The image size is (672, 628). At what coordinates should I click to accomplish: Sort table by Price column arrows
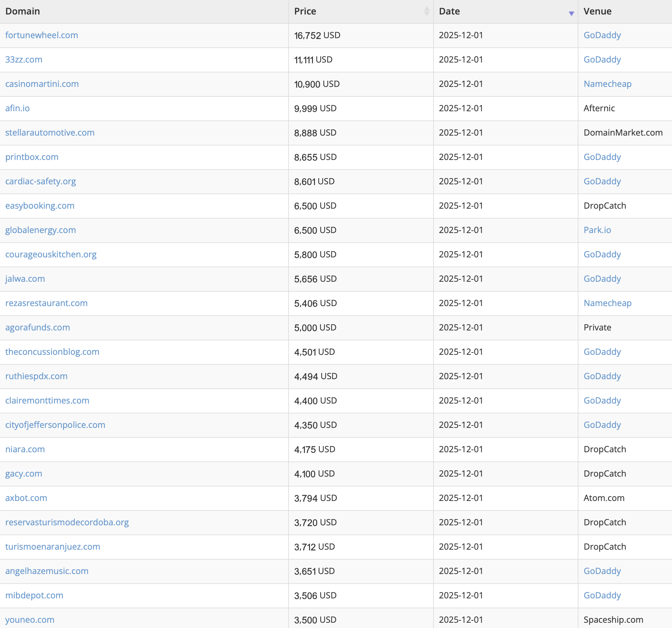click(427, 11)
